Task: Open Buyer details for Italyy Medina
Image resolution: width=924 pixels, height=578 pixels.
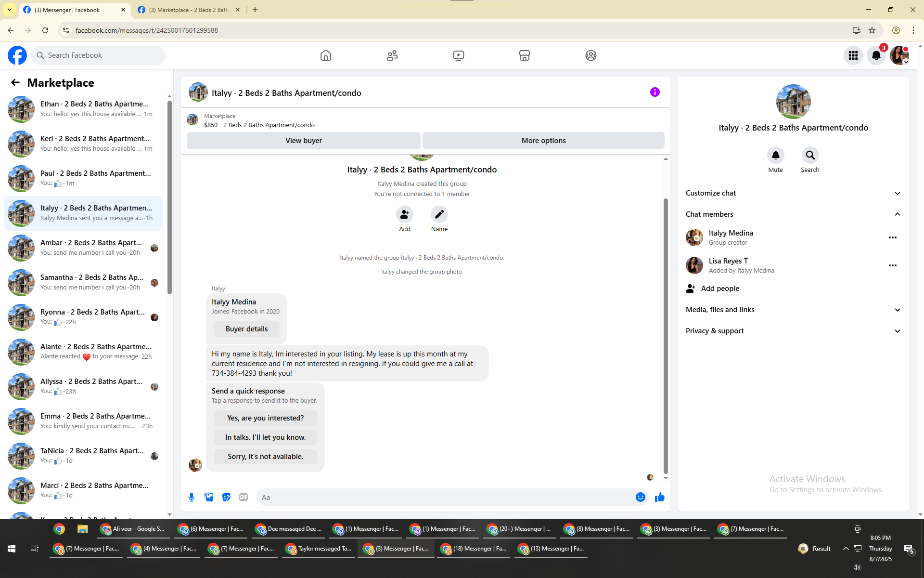Action: (246, 329)
